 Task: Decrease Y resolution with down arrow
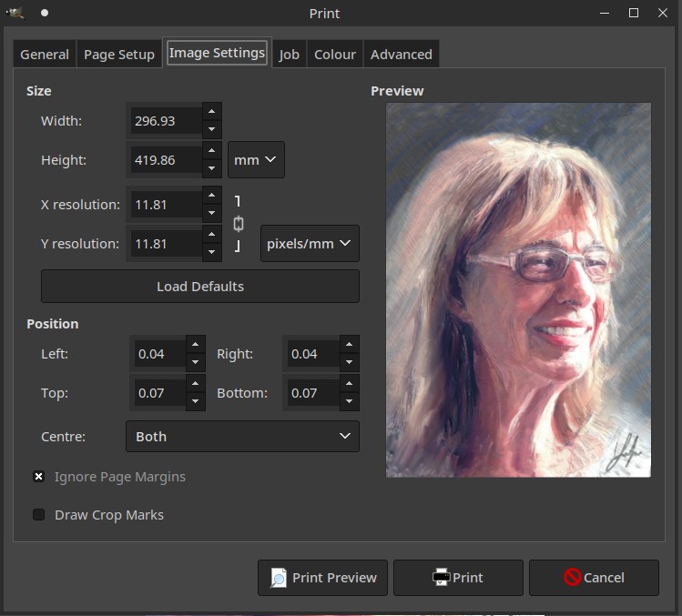211,252
